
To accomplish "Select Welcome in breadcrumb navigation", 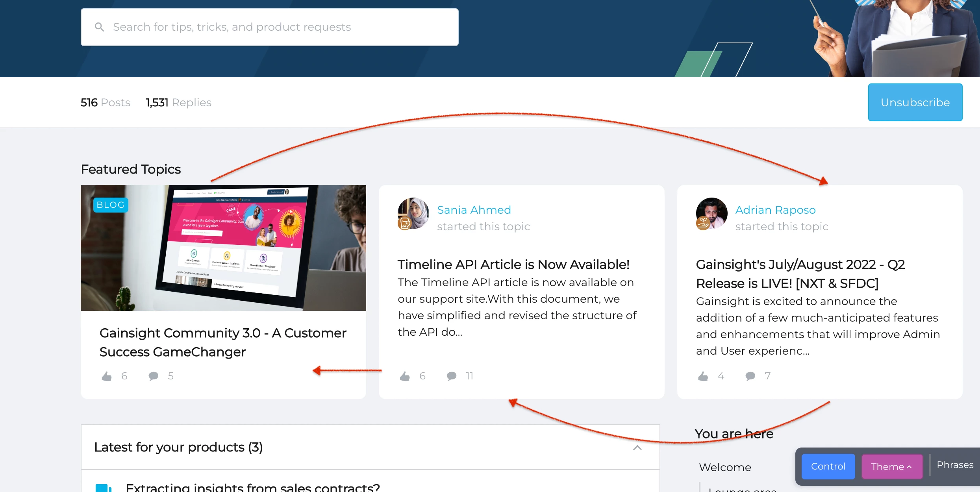I will pyautogui.click(x=725, y=467).
